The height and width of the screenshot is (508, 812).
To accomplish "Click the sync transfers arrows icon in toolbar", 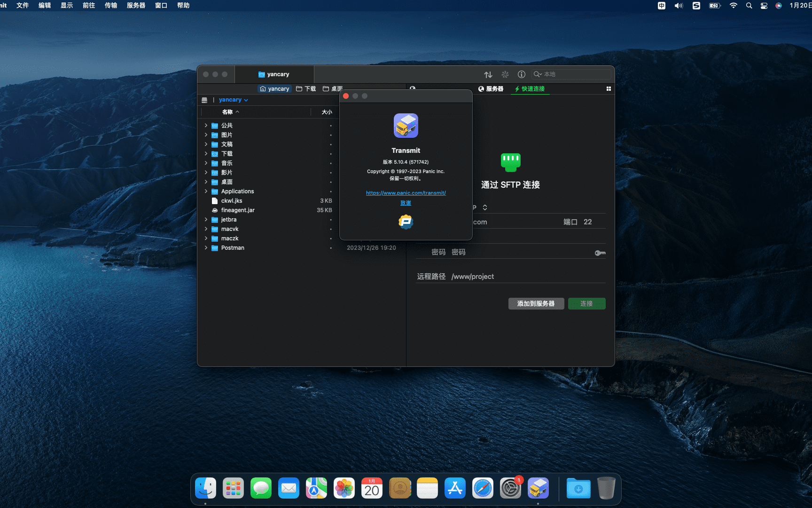I will pos(488,74).
